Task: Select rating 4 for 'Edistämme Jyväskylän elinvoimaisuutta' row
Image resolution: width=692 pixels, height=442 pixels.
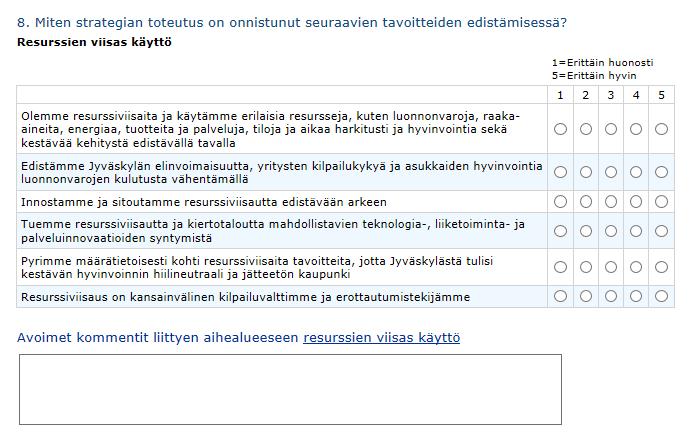Action: (636, 172)
